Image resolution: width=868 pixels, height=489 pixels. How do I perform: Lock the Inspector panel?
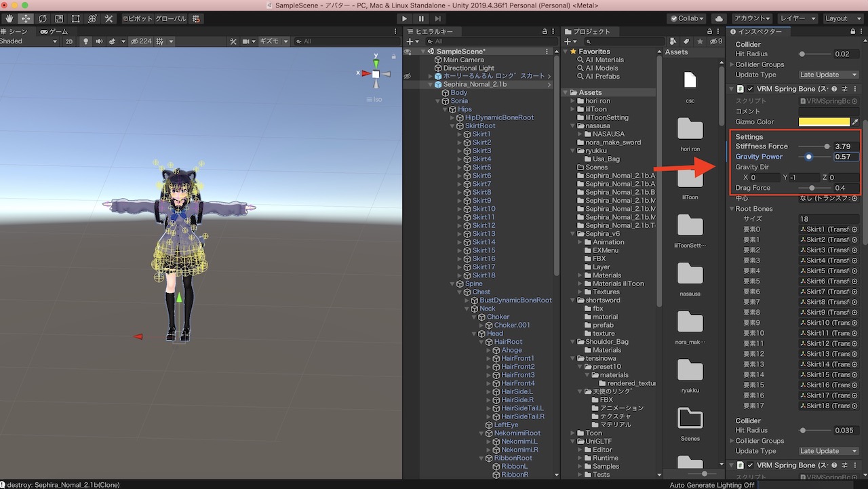click(x=852, y=32)
